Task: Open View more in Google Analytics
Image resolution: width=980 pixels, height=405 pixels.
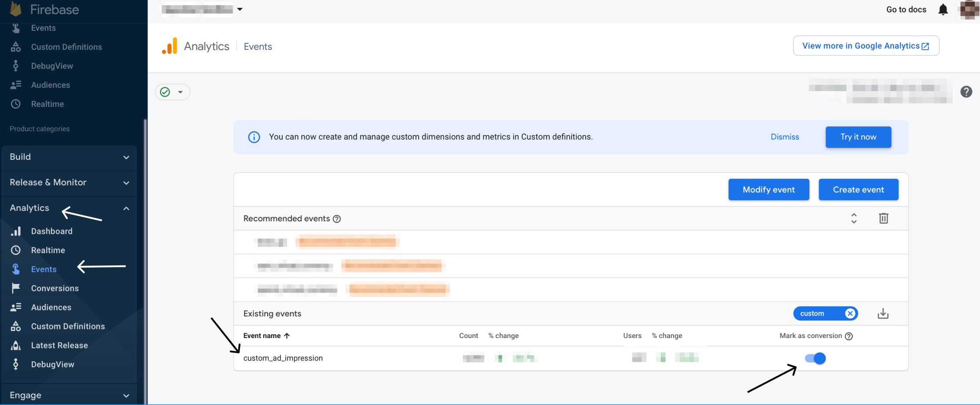Action: [x=866, y=46]
